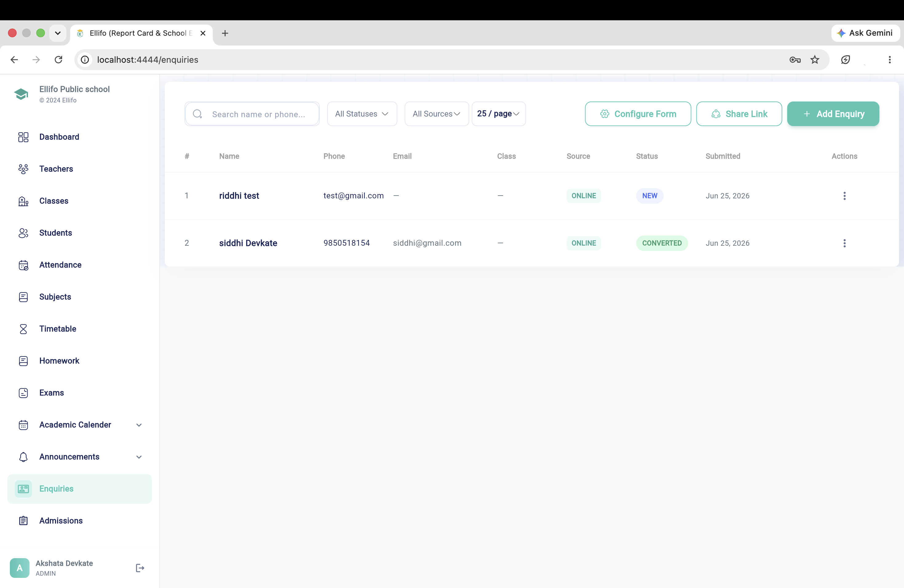This screenshot has width=904, height=588.
Task: Open a new browser tab
Action: pyautogui.click(x=225, y=33)
